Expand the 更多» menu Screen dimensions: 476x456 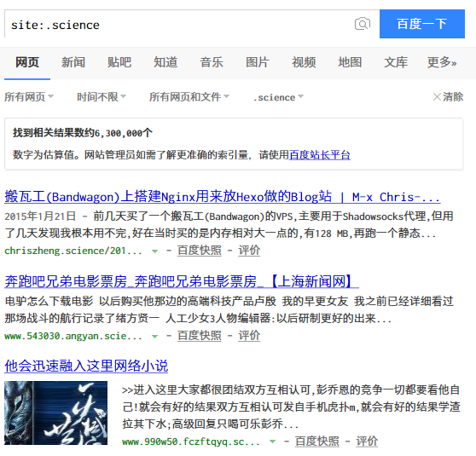click(442, 62)
